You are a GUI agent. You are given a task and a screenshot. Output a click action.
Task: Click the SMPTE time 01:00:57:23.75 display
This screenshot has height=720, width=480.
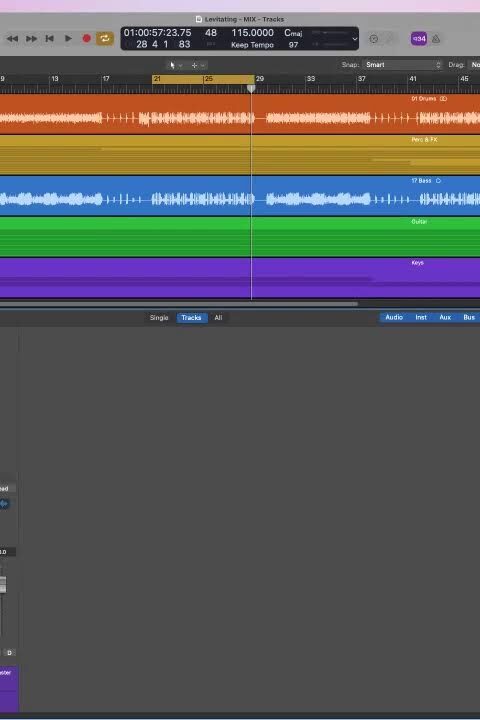pos(158,33)
